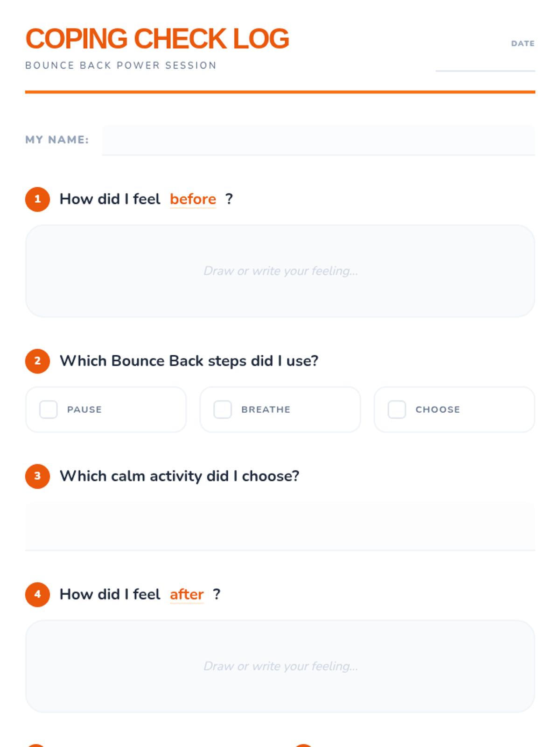Click the highlighted word "after"
The width and height of the screenshot is (560, 747).
click(x=187, y=594)
